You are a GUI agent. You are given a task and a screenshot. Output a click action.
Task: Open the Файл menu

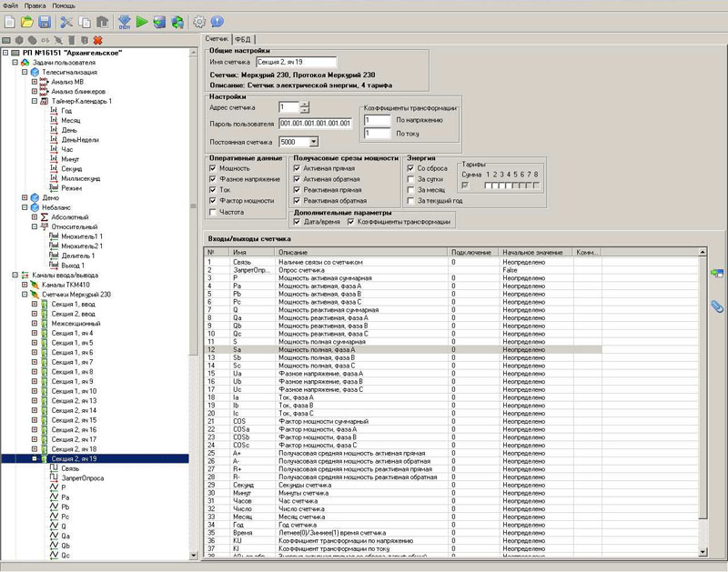(x=10, y=5)
